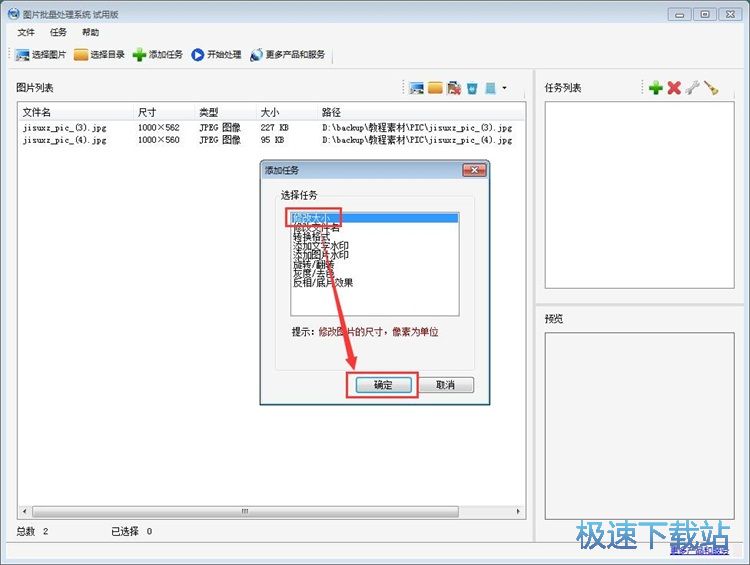The height and width of the screenshot is (565, 750).
Task: Click the blue play 开始处理 icon
Action: (198, 55)
